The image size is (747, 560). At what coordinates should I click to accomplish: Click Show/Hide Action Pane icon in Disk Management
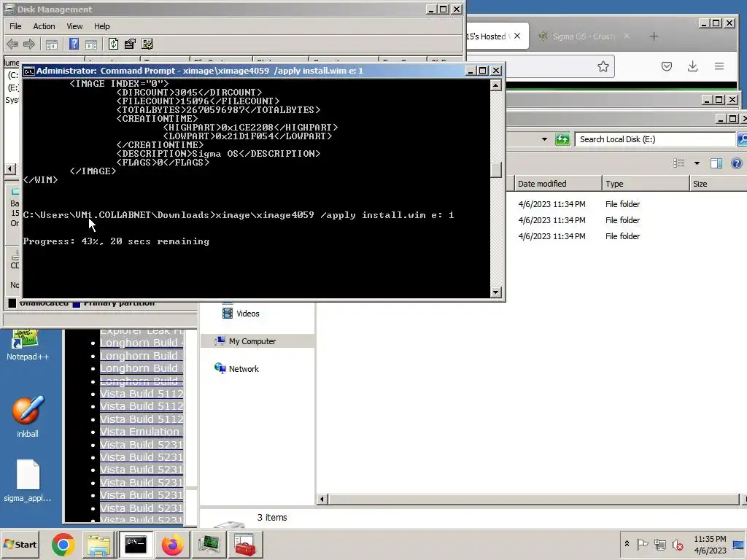click(x=91, y=44)
